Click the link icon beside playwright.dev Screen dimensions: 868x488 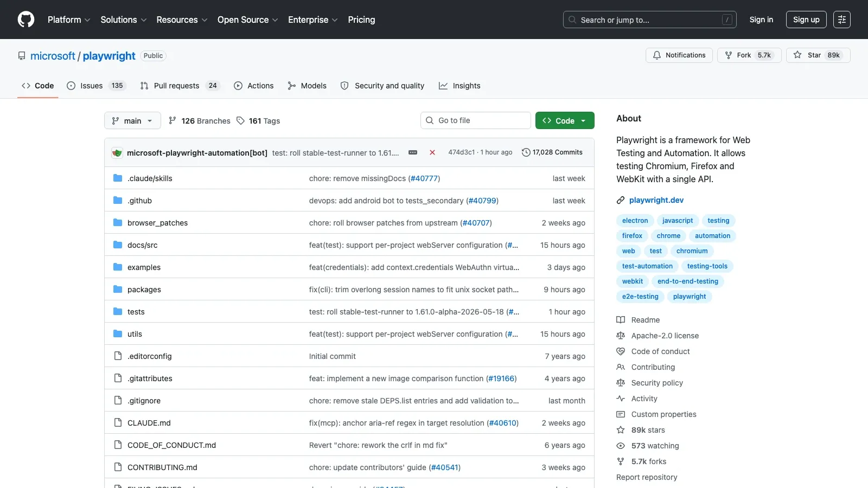621,200
